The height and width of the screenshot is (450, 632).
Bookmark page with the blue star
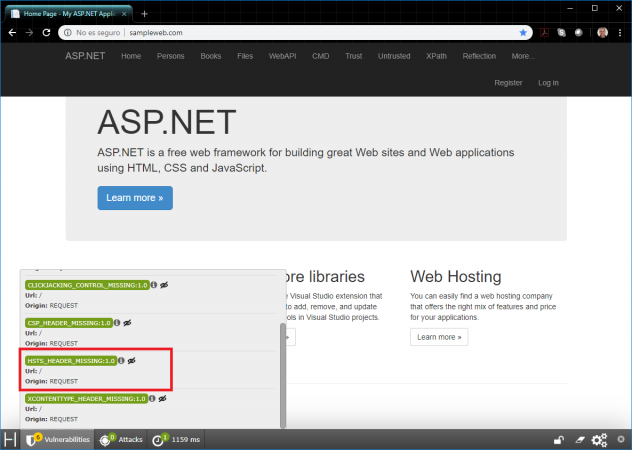click(523, 33)
